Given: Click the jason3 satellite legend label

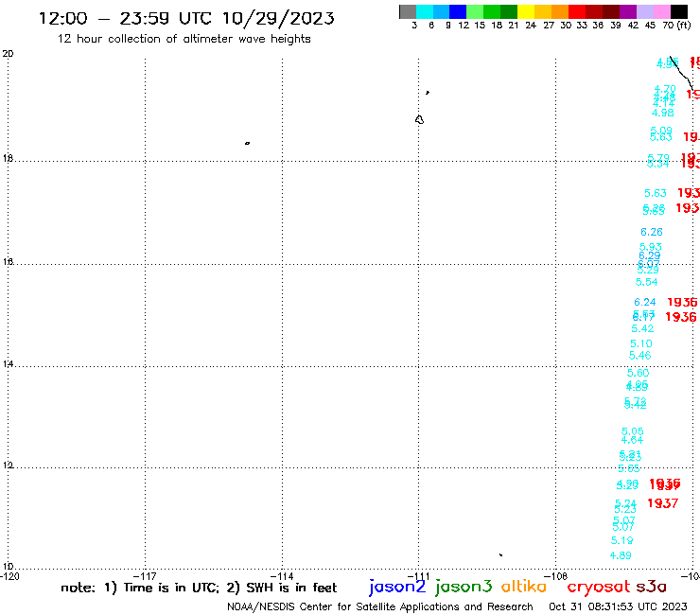Looking at the screenshot, I should [464, 587].
